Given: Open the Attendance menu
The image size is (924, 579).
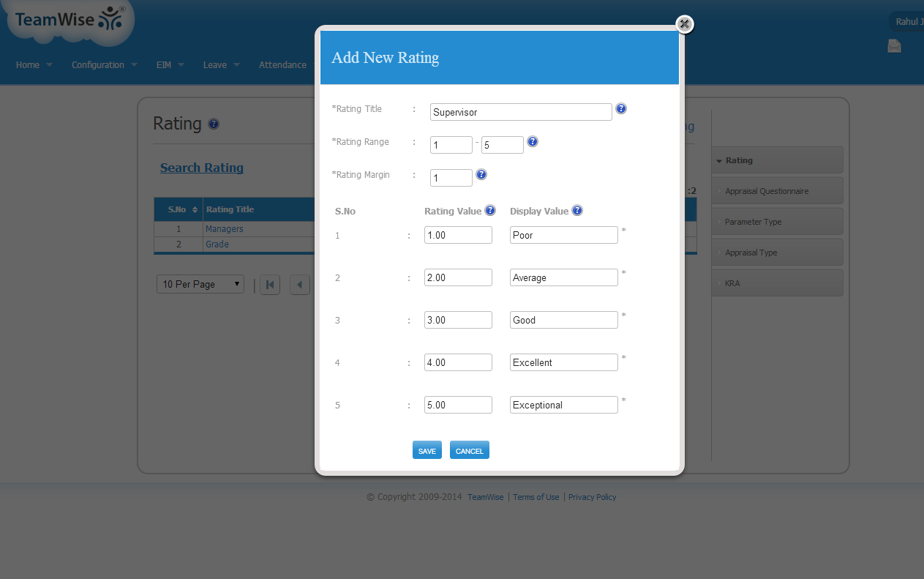Looking at the screenshot, I should [x=282, y=65].
